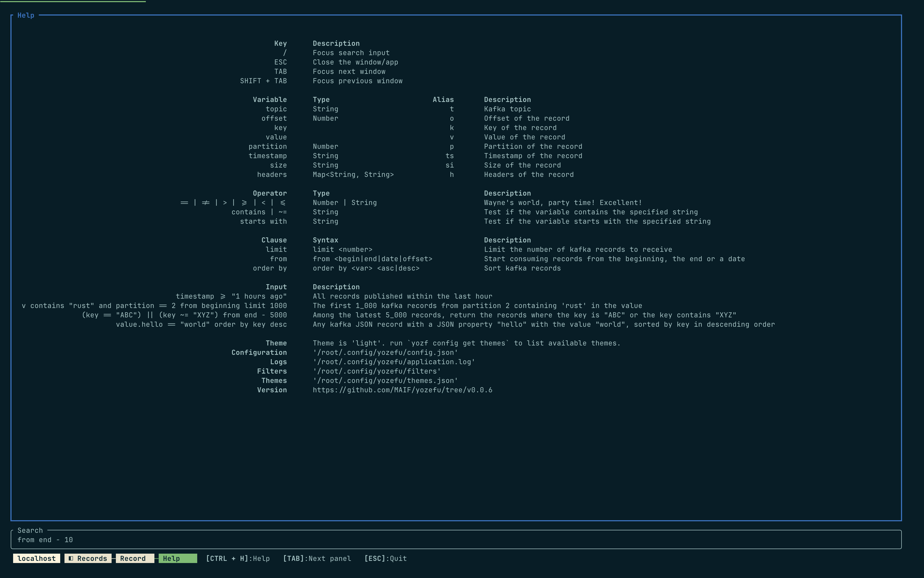The height and width of the screenshot is (578, 924).
Task: Click the '/root/.config/yozefu/filters' path
Action: click(377, 371)
